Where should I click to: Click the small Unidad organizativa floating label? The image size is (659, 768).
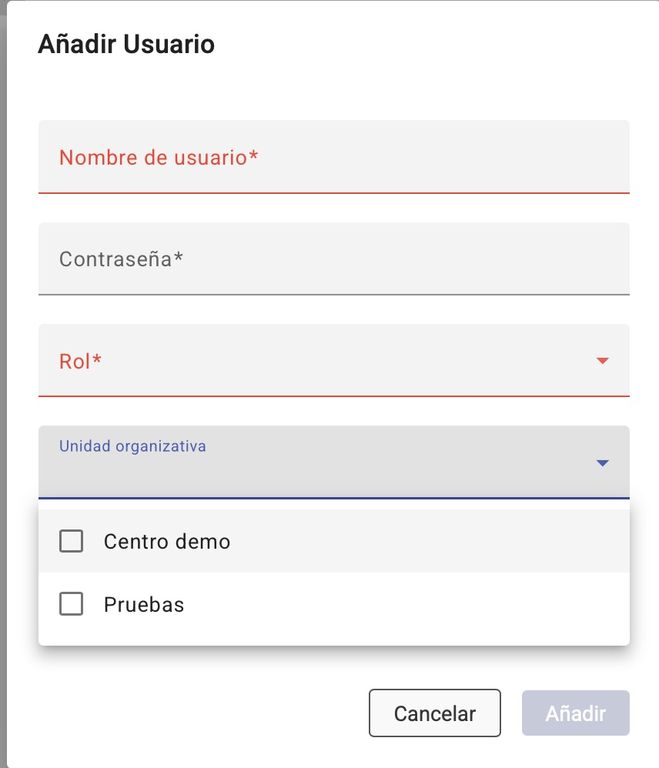tap(132, 446)
